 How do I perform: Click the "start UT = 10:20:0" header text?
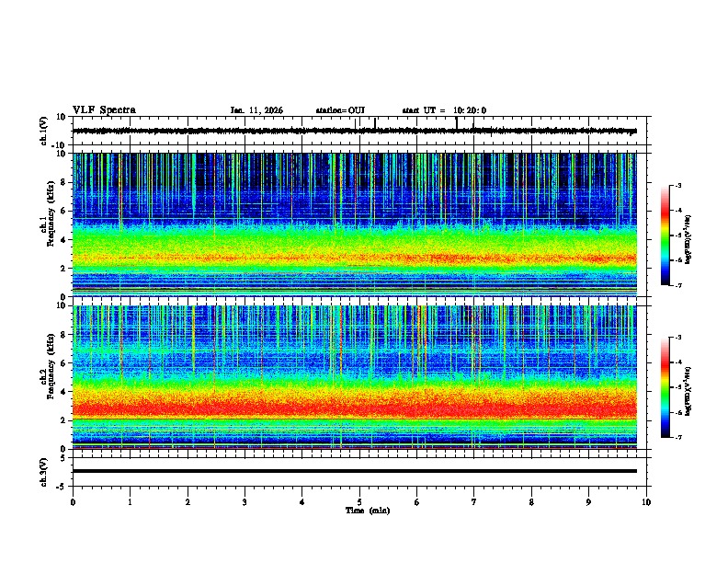click(x=444, y=110)
